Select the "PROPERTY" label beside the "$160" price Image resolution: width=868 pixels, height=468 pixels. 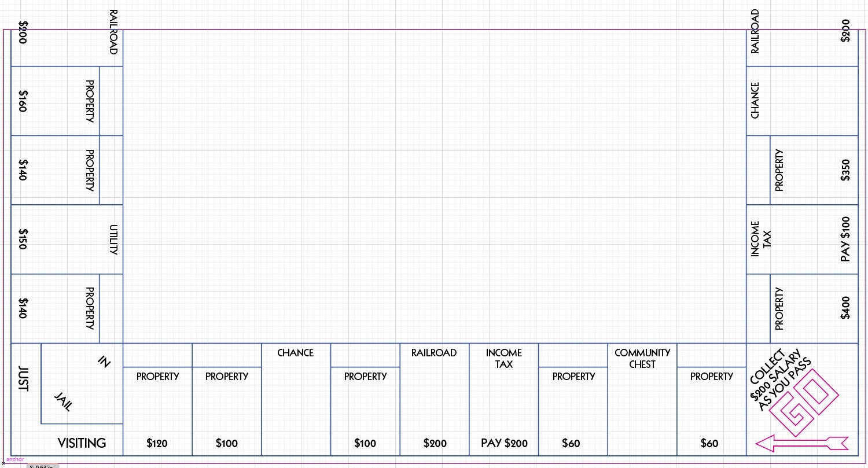[x=90, y=101]
